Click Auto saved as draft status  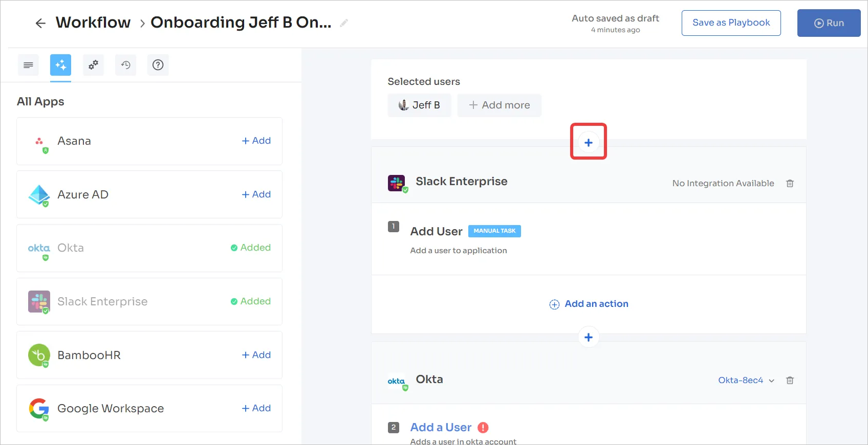[615, 18]
